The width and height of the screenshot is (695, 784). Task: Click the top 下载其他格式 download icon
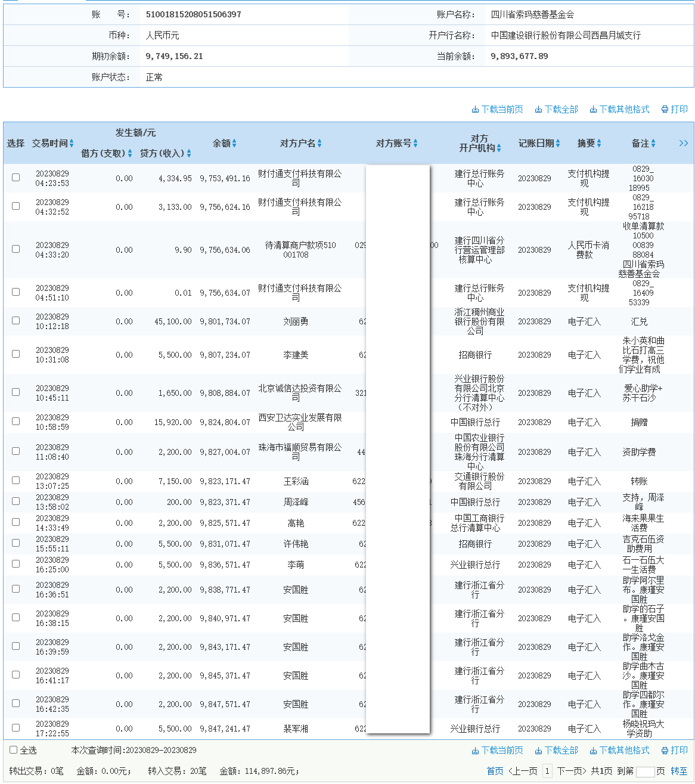point(593,110)
